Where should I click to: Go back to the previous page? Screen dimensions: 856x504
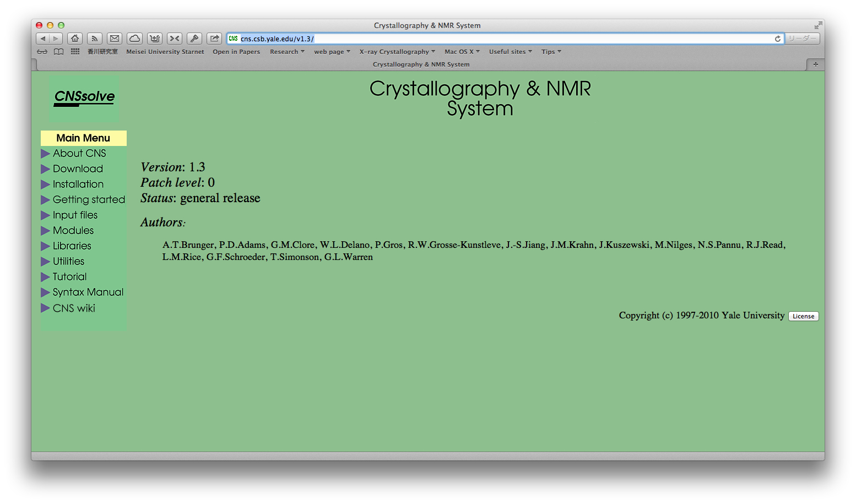43,39
